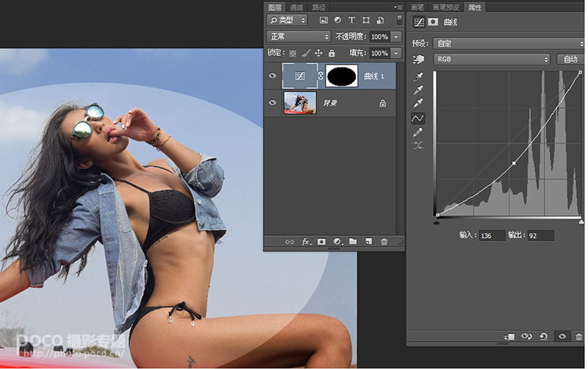Image resolution: width=588 pixels, height=369 pixels.
Task: Filter layers by smart objects icon
Action: (x=380, y=20)
